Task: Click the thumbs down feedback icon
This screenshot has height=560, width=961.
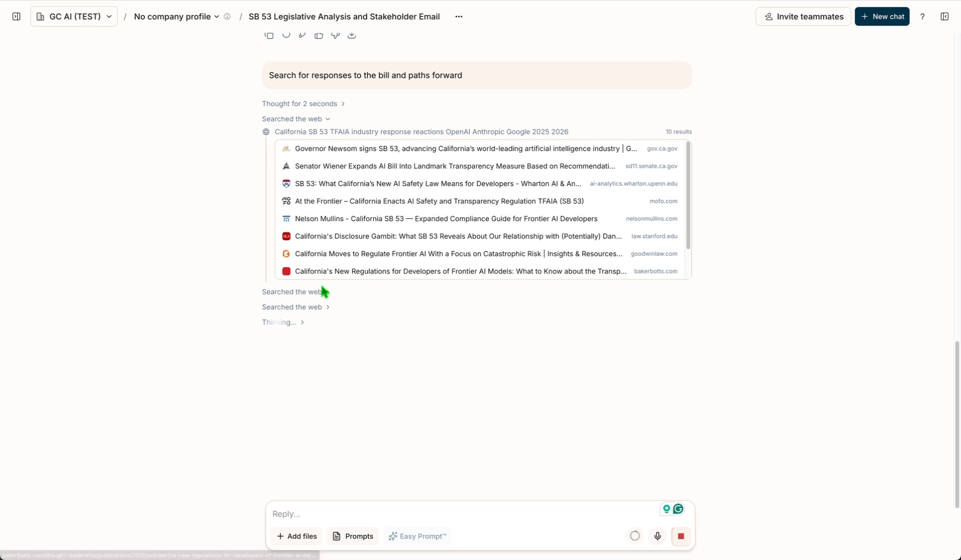Action: 335,36
